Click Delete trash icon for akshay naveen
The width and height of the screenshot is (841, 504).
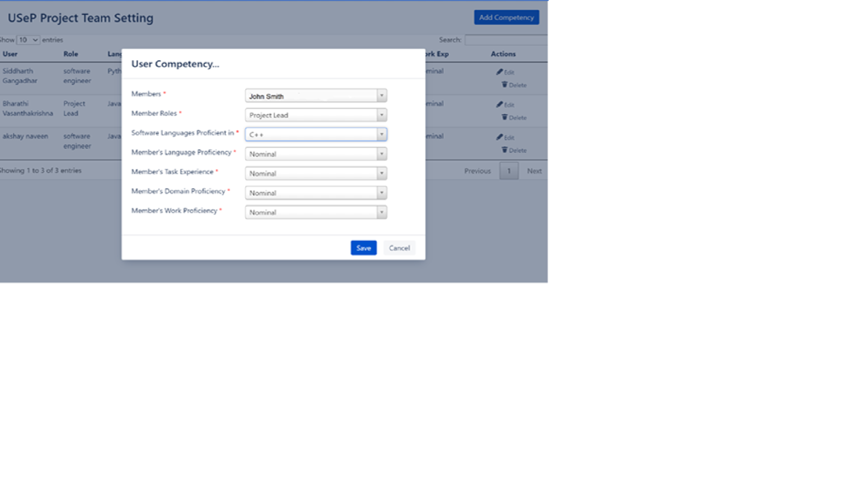(504, 150)
